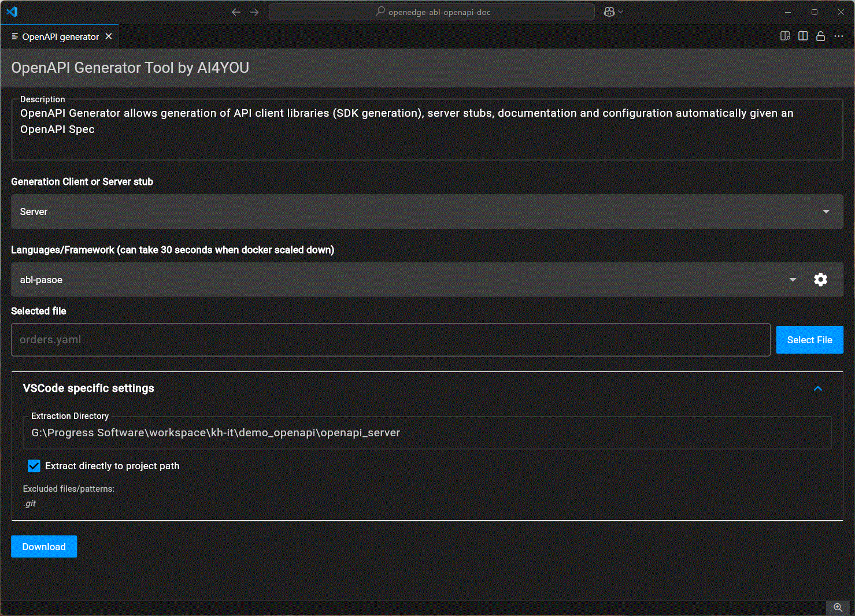Click the Download button
The height and width of the screenshot is (616, 855).
click(44, 547)
